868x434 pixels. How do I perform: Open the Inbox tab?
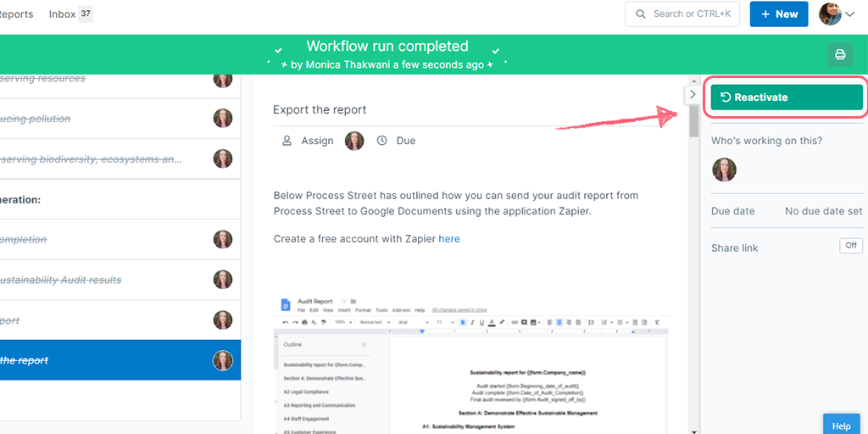[x=70, y=14]
